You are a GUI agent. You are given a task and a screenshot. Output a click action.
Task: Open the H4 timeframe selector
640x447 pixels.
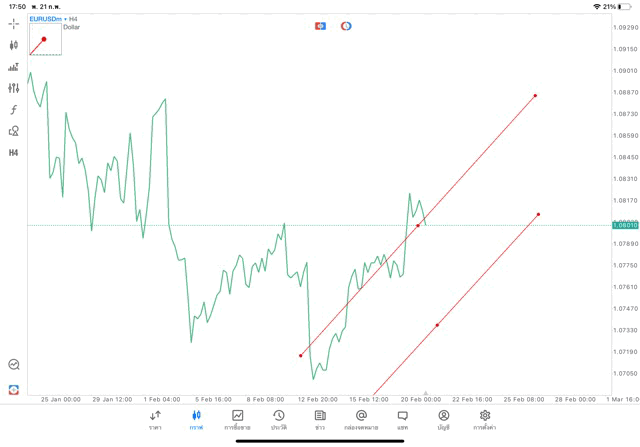tap(14, 152)
